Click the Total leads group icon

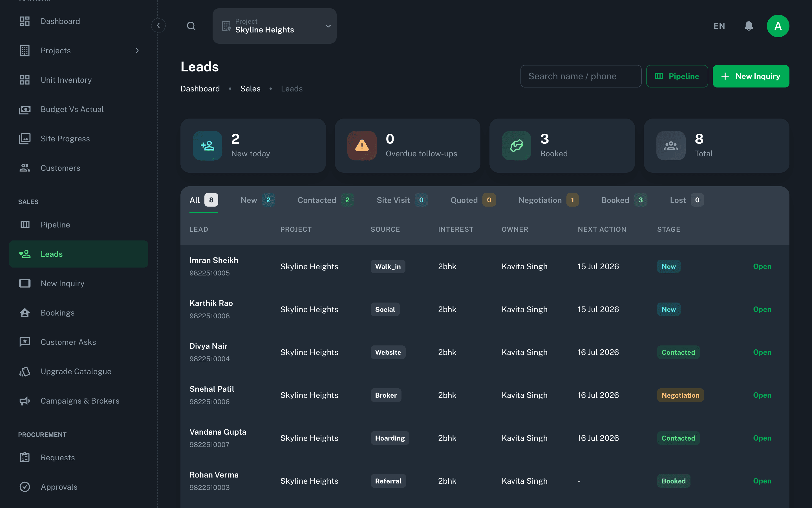[x=671, y=145]
